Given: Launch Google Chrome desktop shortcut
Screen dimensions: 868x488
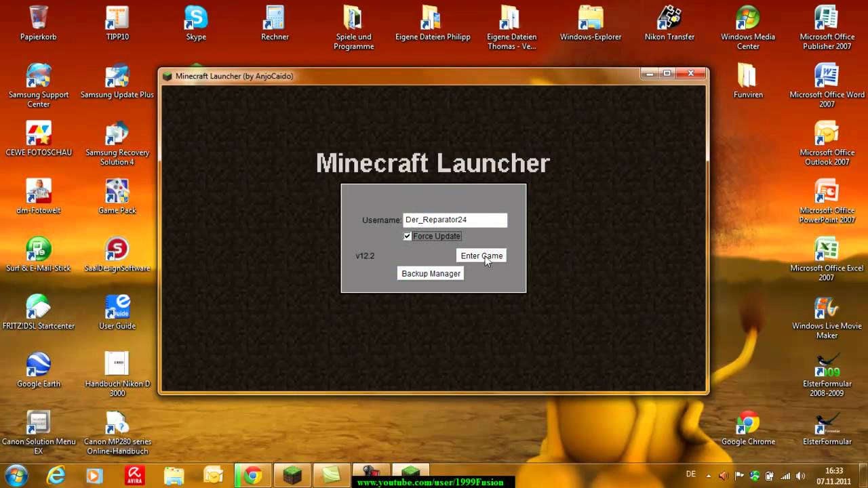Looking at the screenshot, I should [x=748, y=427].
